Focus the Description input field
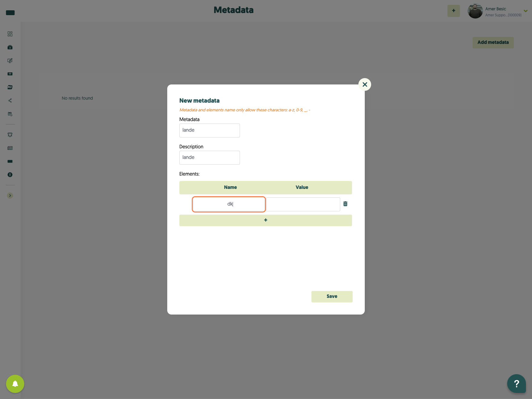The height and width of the screenshot is (399, 532). tap(209, 158)
